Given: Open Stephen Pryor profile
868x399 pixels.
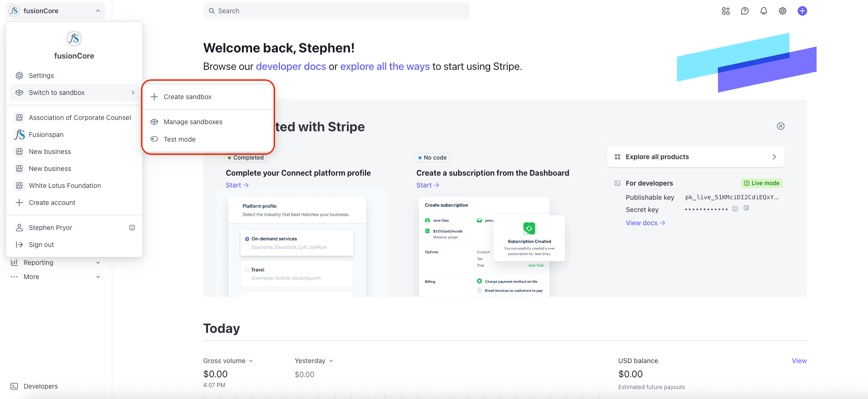Looking at the screenshot, I should (74, 228).
